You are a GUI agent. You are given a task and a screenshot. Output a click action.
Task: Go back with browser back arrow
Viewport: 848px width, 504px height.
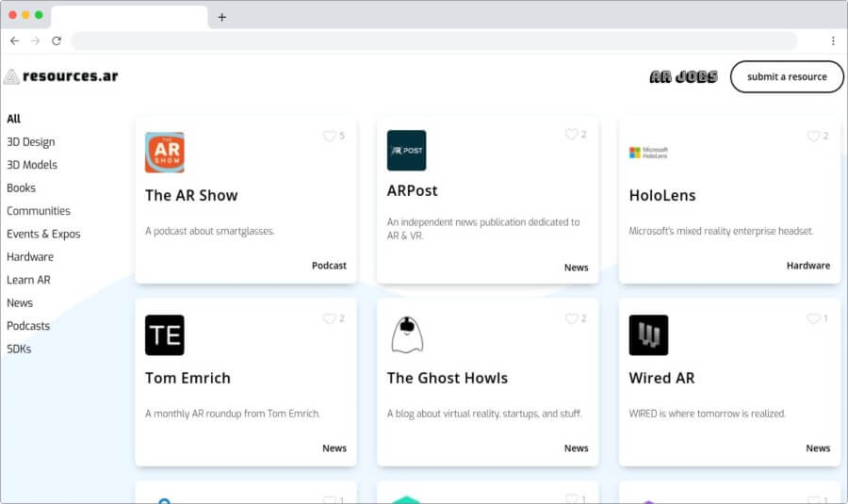pos(14,41)
